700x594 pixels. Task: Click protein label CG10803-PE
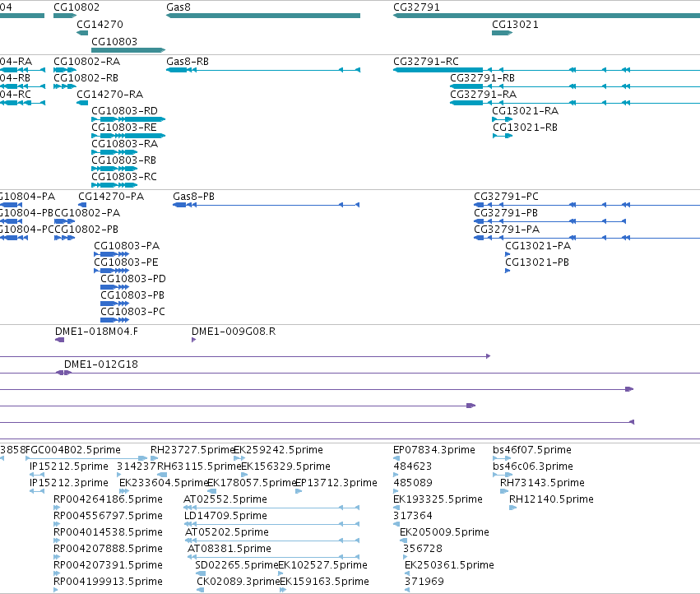(x=126, y=262)
